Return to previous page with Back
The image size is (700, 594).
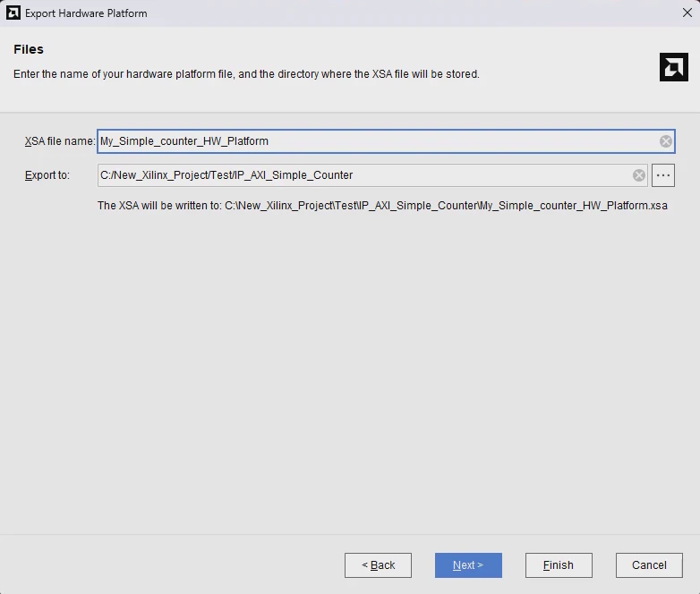[378, 565]
